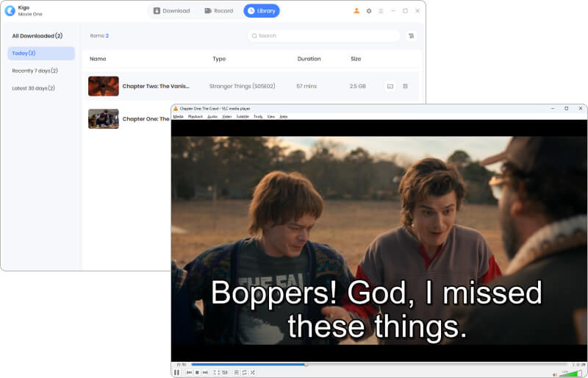Maximize the Kigo window
The height and width of the screenshot is (378, 588).
tap(405, 11)
